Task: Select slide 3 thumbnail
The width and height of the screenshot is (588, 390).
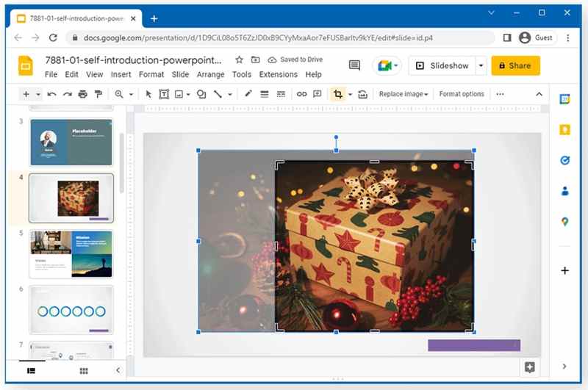Action: pyautogui.click(x=71, y=142)
